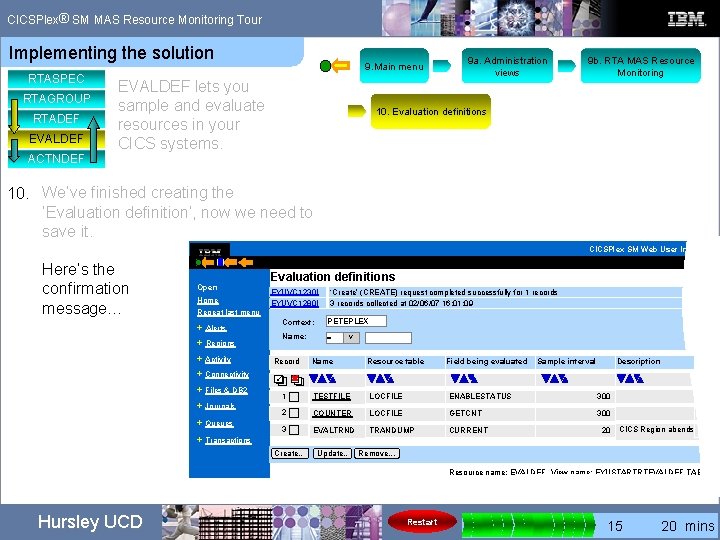Expand the Activity menu plus sign
720x540 pixels.
pos(199,359)
